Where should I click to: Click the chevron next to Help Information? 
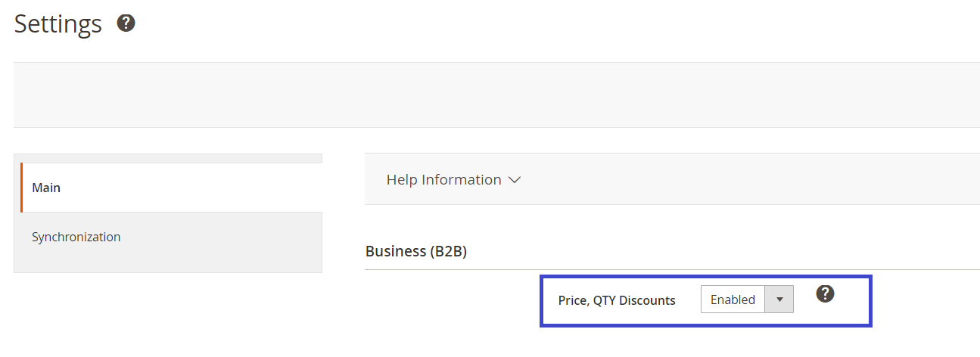pos(515,180)
